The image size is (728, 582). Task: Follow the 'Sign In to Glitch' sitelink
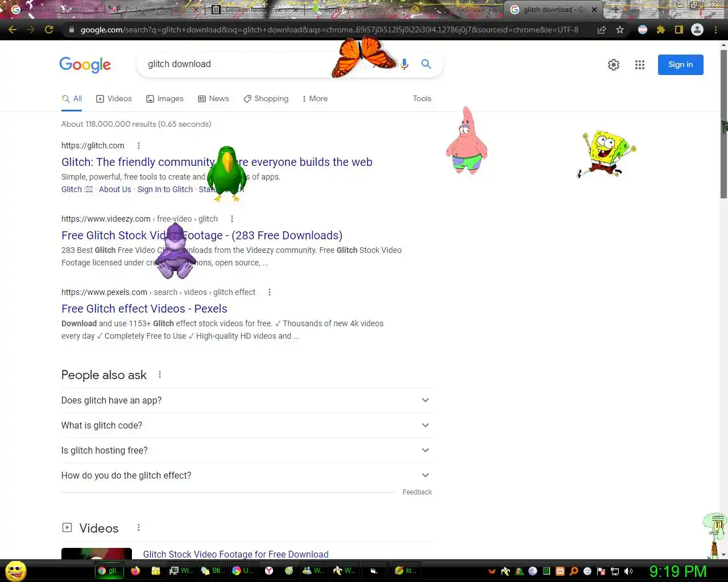coord(165,189)
